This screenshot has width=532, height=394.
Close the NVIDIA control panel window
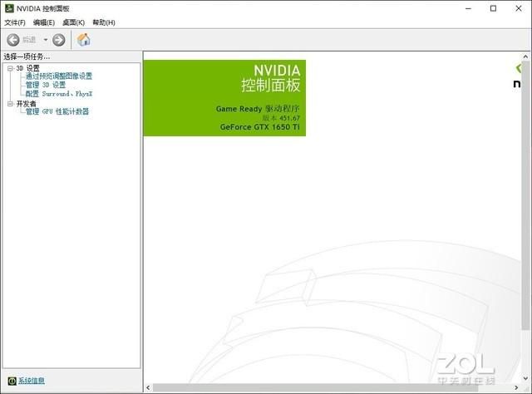click(519, 8)
